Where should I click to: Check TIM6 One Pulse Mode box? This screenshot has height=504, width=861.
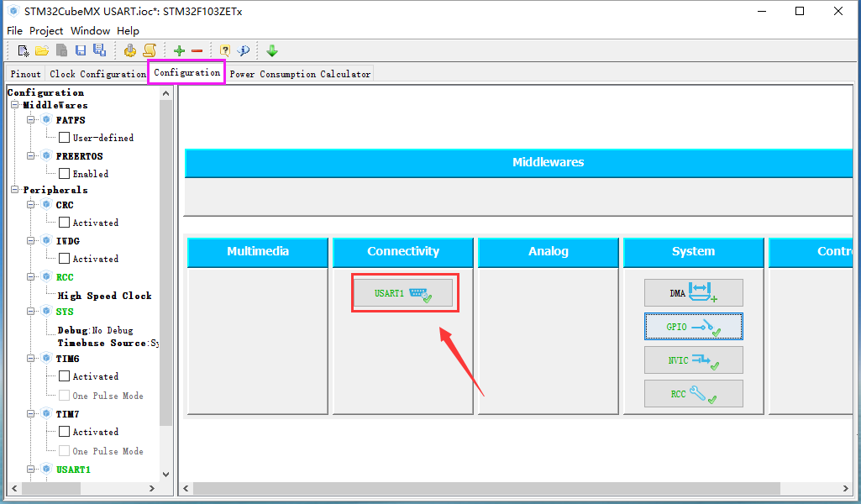(64, 396)
